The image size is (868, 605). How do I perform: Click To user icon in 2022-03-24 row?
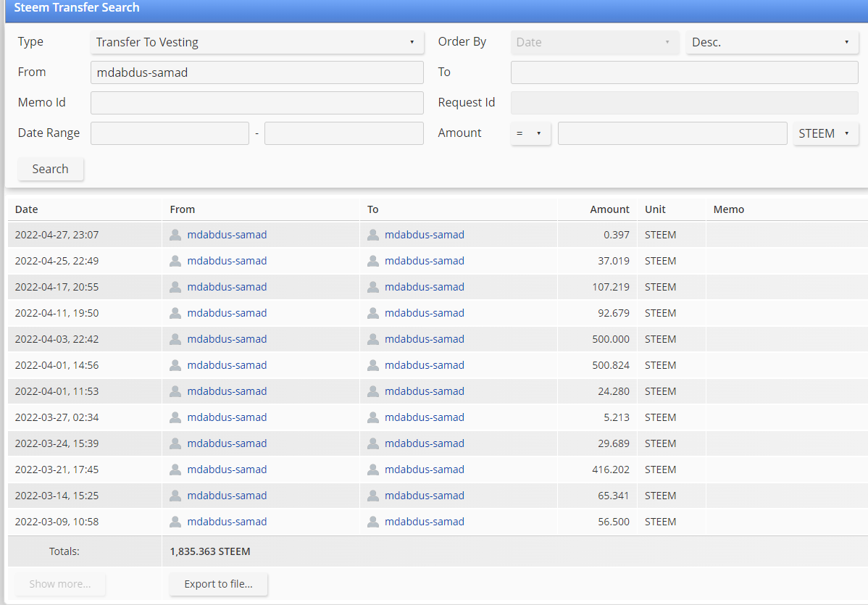pyautogui.click(x=373, y=443)
